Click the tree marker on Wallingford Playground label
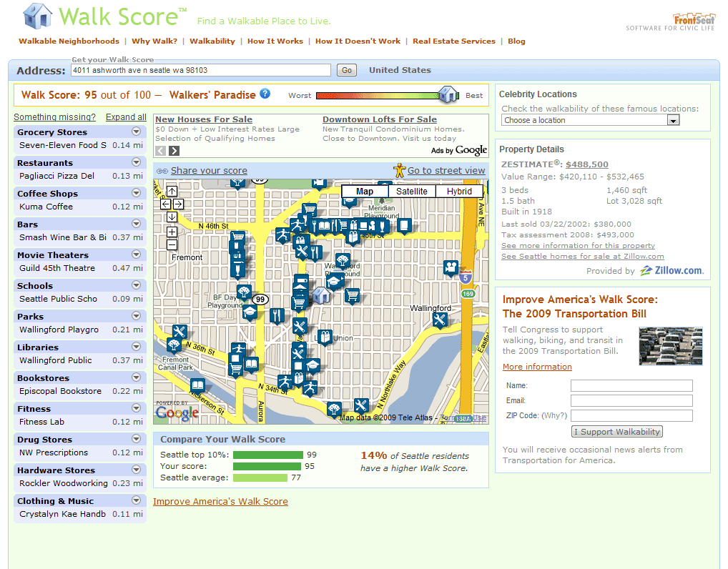Screen dimensions: 728x569 click(343, 260)
